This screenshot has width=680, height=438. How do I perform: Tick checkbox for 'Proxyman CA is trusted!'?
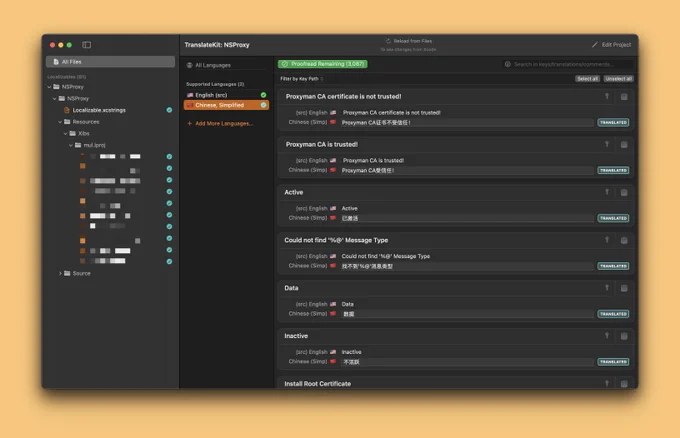point(624,145)
